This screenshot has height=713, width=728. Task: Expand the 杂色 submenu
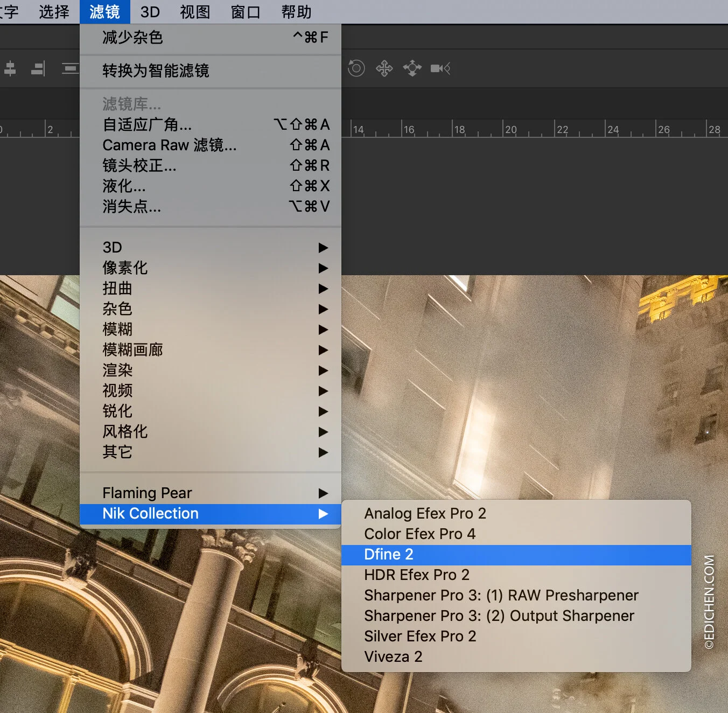click(x=211, y=309)
